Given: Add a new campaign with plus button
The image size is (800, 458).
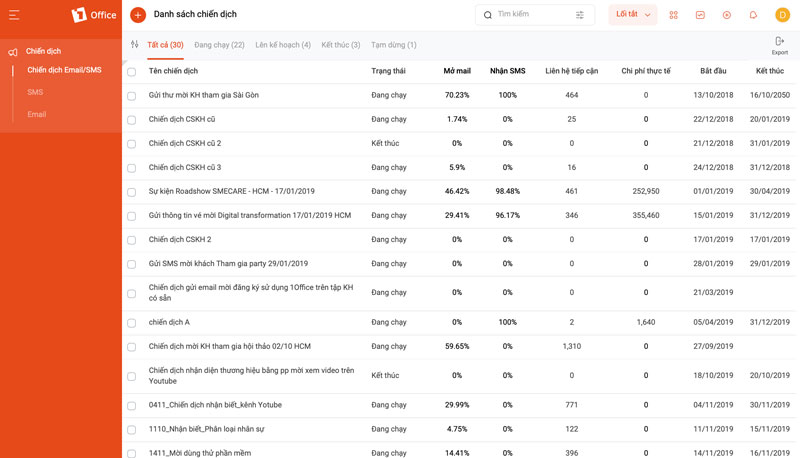Looking at the screenshot, I should click(138, 15).
